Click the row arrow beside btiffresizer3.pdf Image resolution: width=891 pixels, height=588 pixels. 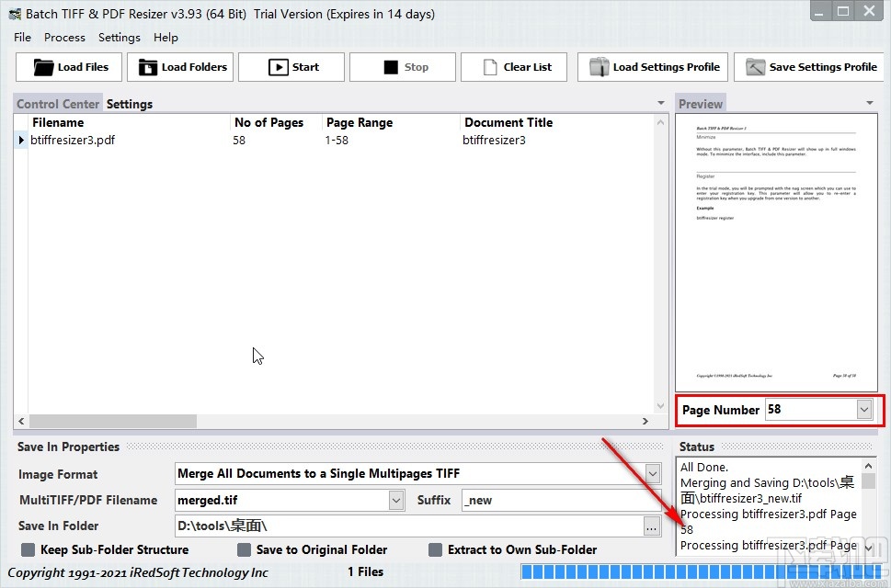click(x=20, y=141)
